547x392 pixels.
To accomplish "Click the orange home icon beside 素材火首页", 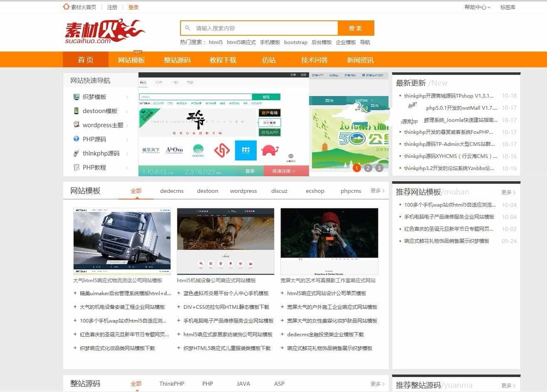I will (x=66, y=7).
